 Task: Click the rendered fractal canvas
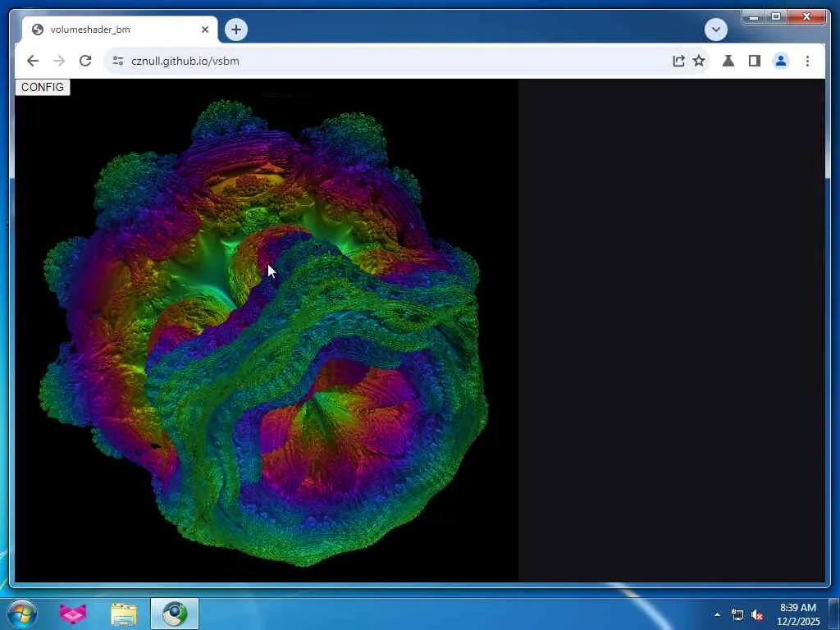coord(267,331)
